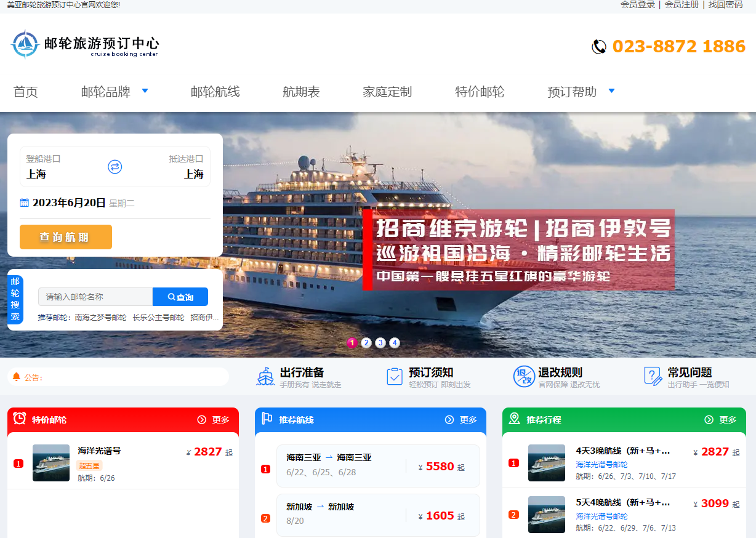The width and height of the screenshot is (756, 538).
Task: Expand the 邮轮品牌 dropdown arrow
Action: pos(145,91)
